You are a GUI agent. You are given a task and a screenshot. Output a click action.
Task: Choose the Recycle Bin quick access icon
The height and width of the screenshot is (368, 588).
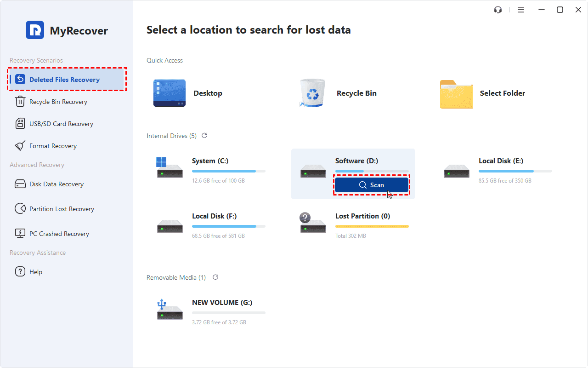coord(312,93)
